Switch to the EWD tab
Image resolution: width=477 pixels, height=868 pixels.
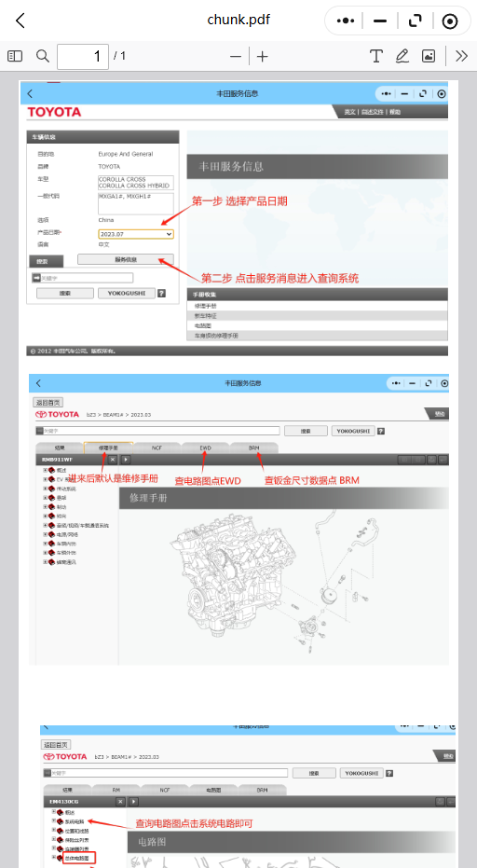click(x=206, y=448)
